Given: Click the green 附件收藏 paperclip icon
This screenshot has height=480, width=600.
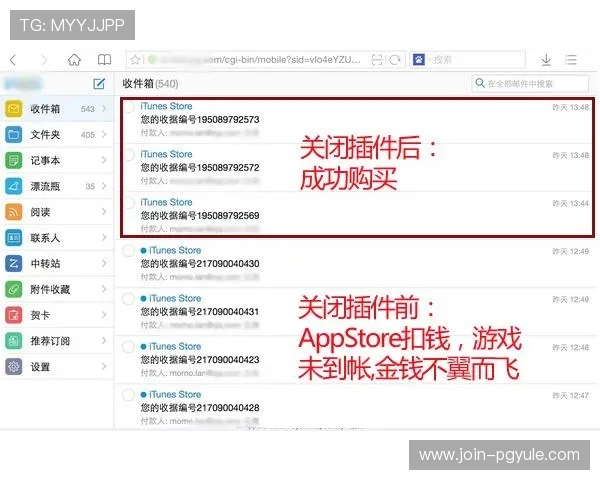Looking at the screenshot, I should click(x=14, y=289).
